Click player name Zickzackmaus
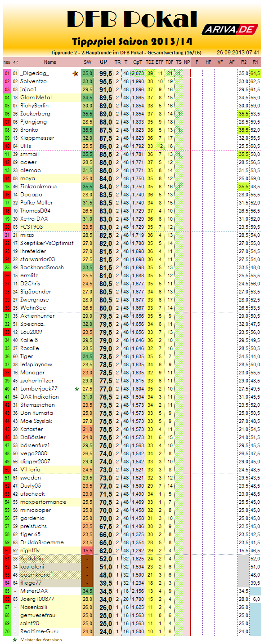264x644 pixels. pos(39,187)
